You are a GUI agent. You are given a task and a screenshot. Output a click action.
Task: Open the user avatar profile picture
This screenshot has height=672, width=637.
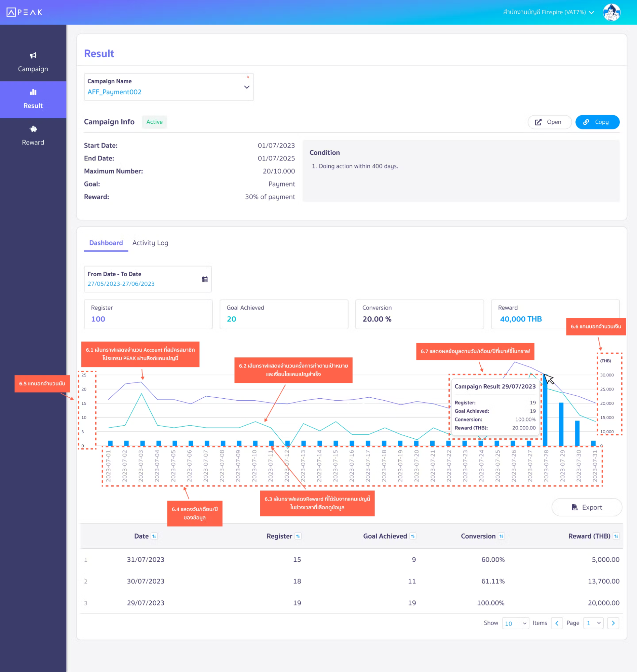pyautogui.click(x=611, y=12)
